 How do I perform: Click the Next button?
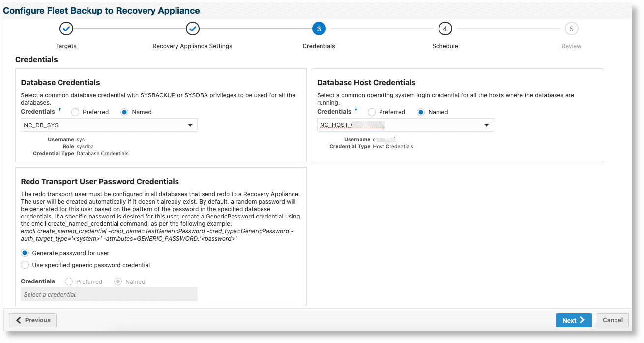(x=574, y=320)
